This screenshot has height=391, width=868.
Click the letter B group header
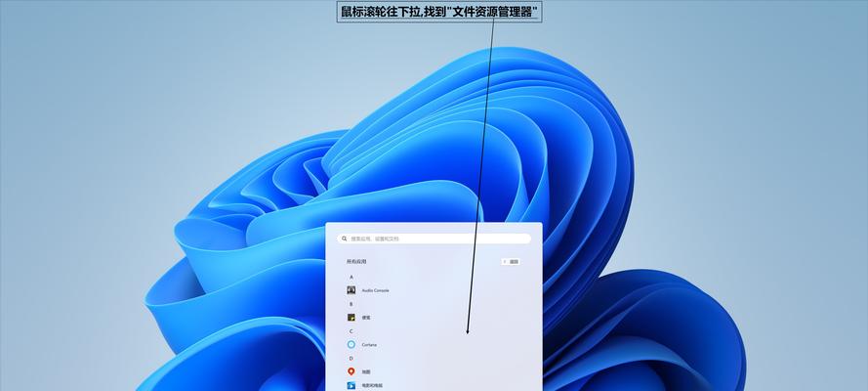pos(351,303)
